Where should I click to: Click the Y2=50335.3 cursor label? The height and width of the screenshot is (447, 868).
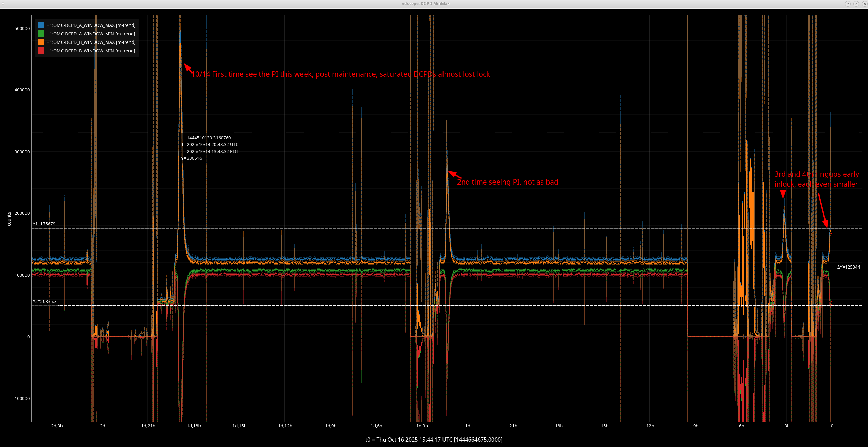pos(45,301)
